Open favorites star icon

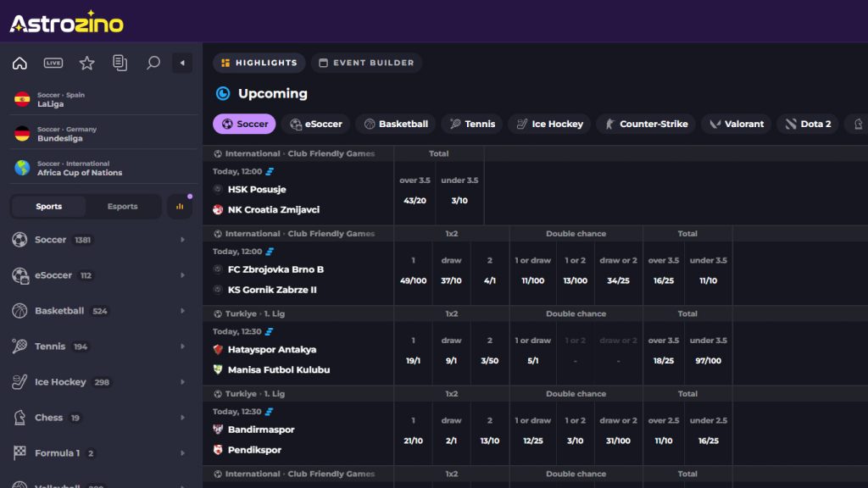pyautogui.click(x=87, y=63)
